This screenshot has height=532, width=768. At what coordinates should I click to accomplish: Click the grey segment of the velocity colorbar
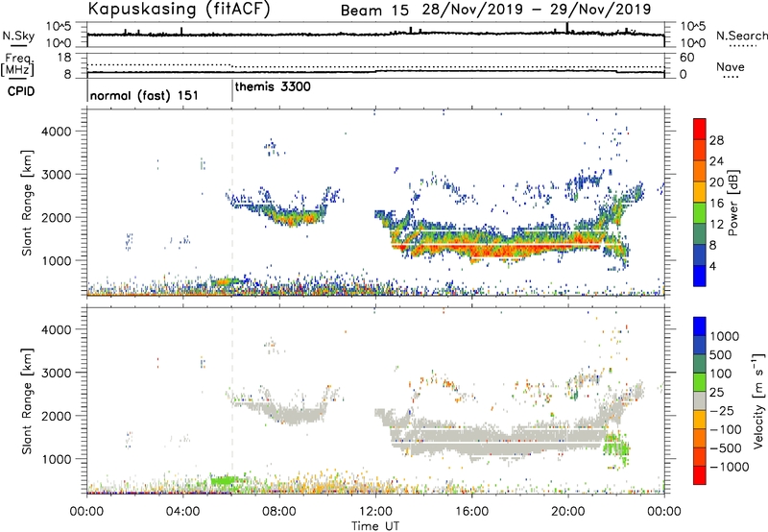point(700,400)
